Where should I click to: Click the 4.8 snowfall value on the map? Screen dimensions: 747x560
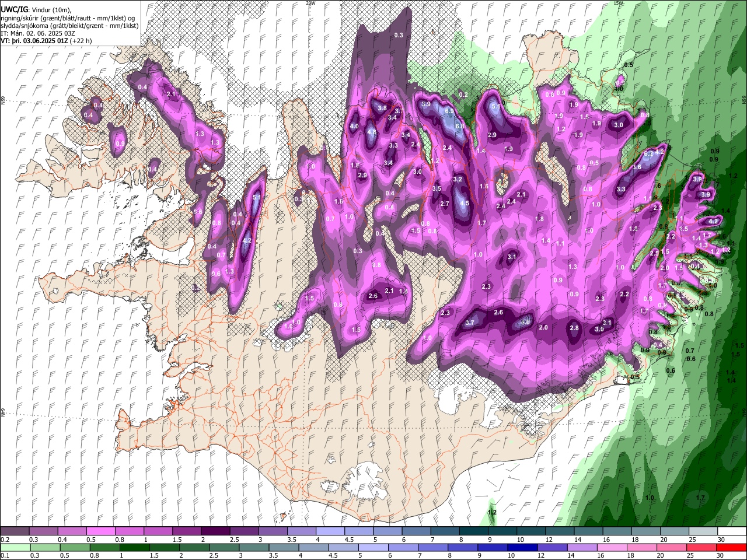(x=372, y=132)
